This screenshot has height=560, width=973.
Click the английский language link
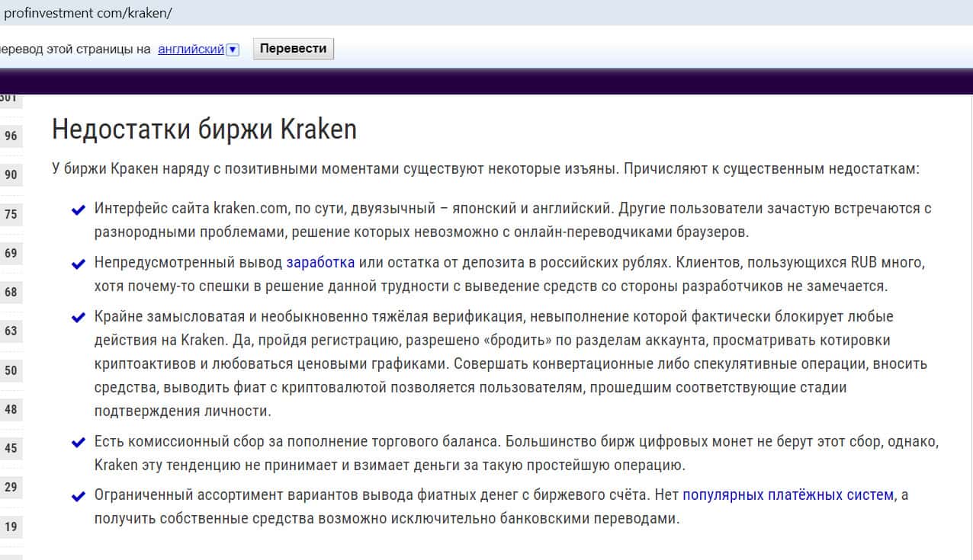click(x=191, y=49)
